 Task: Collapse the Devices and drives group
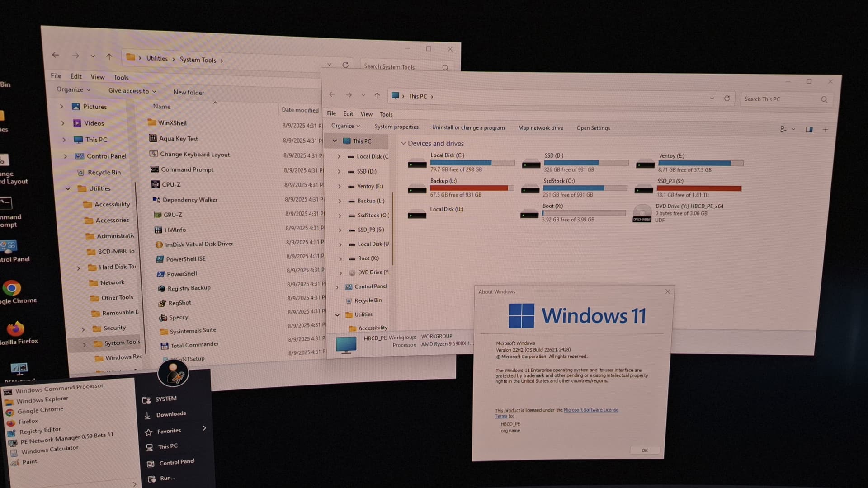(403, 143)
